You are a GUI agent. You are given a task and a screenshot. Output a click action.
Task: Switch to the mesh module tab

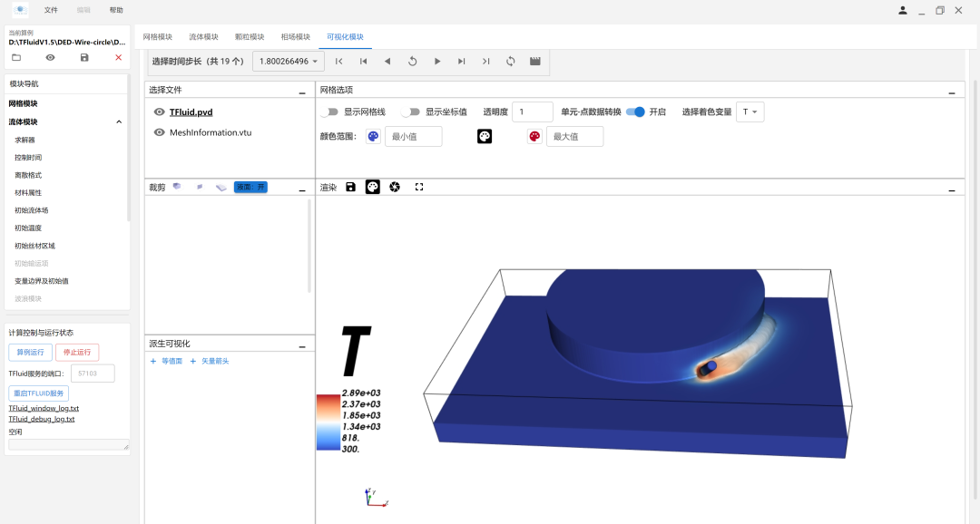pyautogui.click(x=158, y=37)
